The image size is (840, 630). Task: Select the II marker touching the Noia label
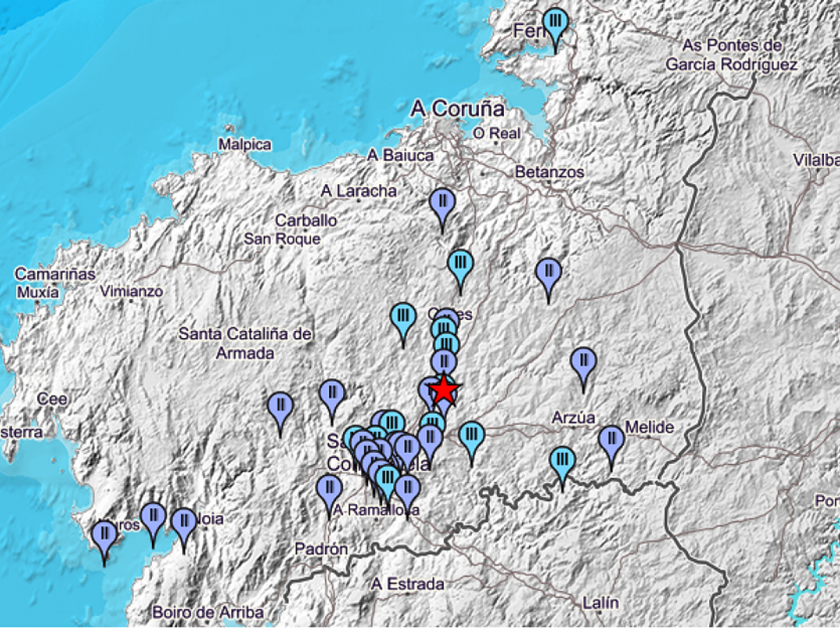point(183,521)
